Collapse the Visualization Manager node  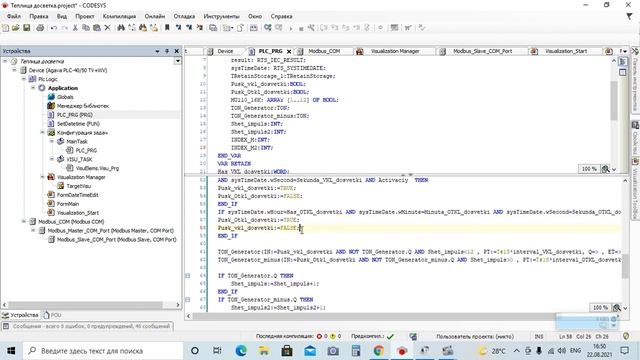(x=42, y=177)
